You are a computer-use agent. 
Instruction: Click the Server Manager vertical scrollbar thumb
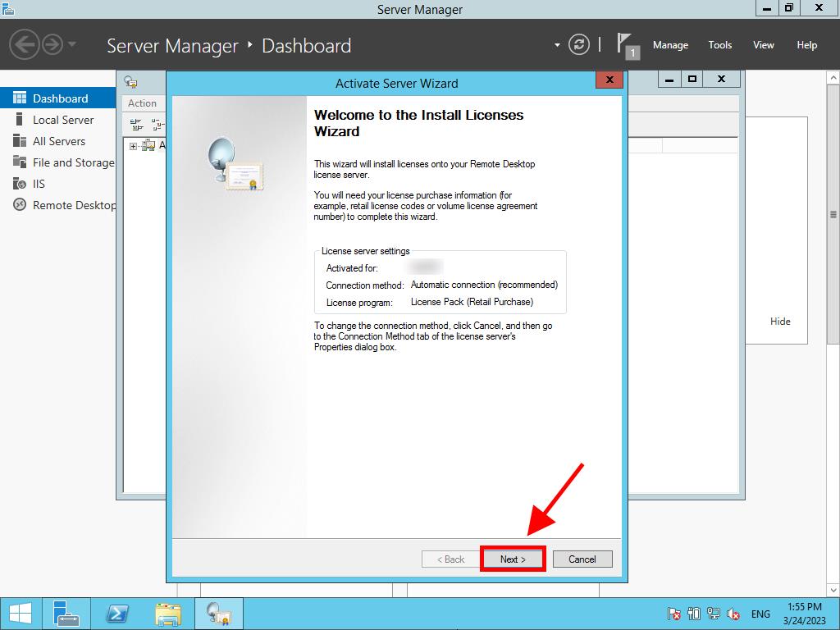833,214
